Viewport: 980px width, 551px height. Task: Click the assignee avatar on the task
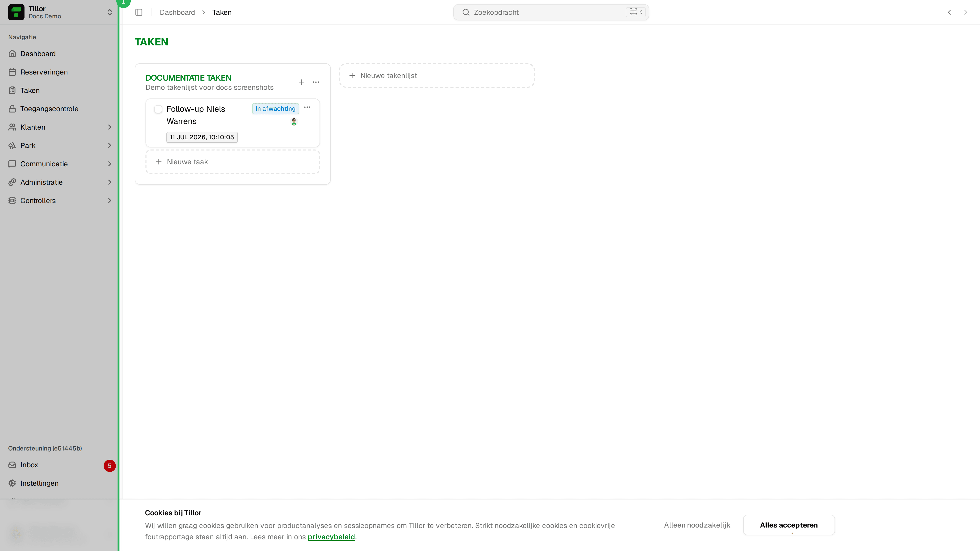point(294,121)
